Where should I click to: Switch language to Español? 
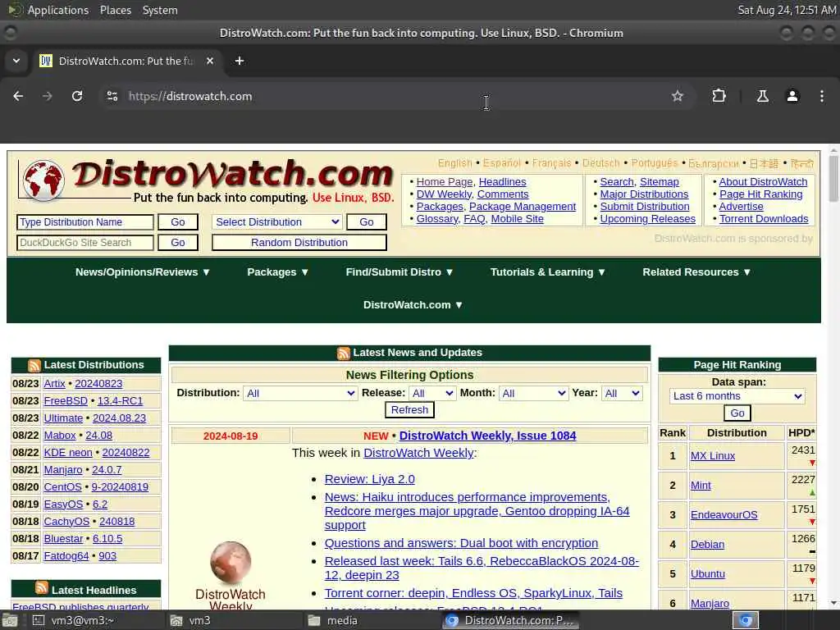point(501,163)
